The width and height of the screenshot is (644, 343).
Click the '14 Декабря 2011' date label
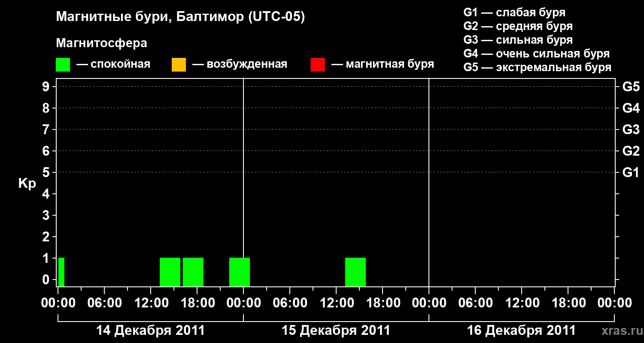(150, 331)
